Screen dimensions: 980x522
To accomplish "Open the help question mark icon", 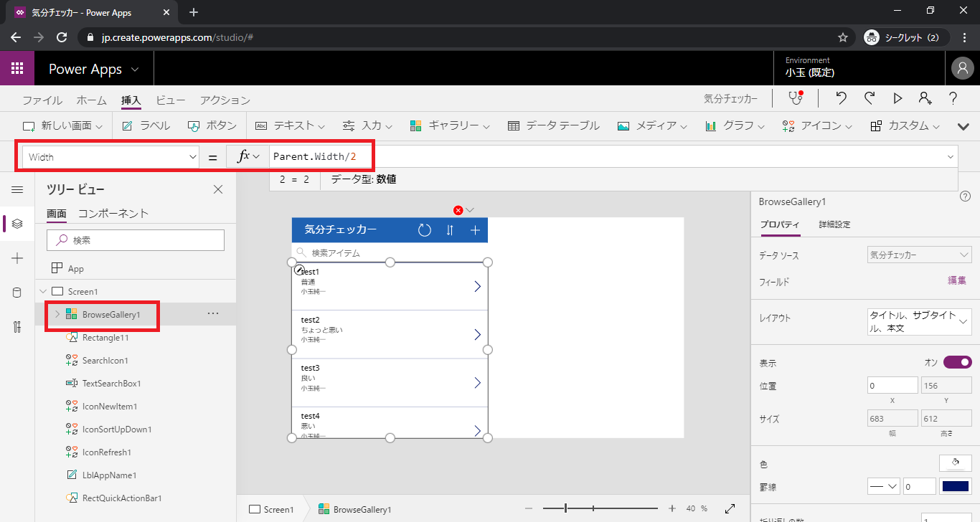I will [953, 99].
